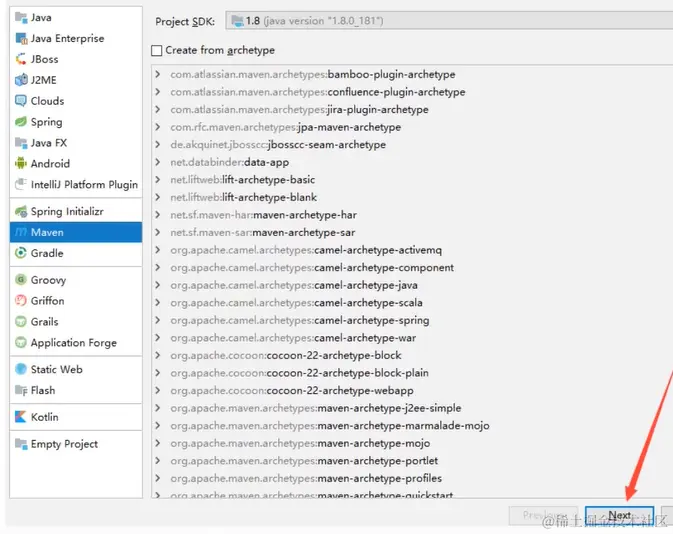Image resolution: width=673 pixels, height=534 pixels.
Task: Select lift-archetype-blank text row
Action: pos(243,197)
